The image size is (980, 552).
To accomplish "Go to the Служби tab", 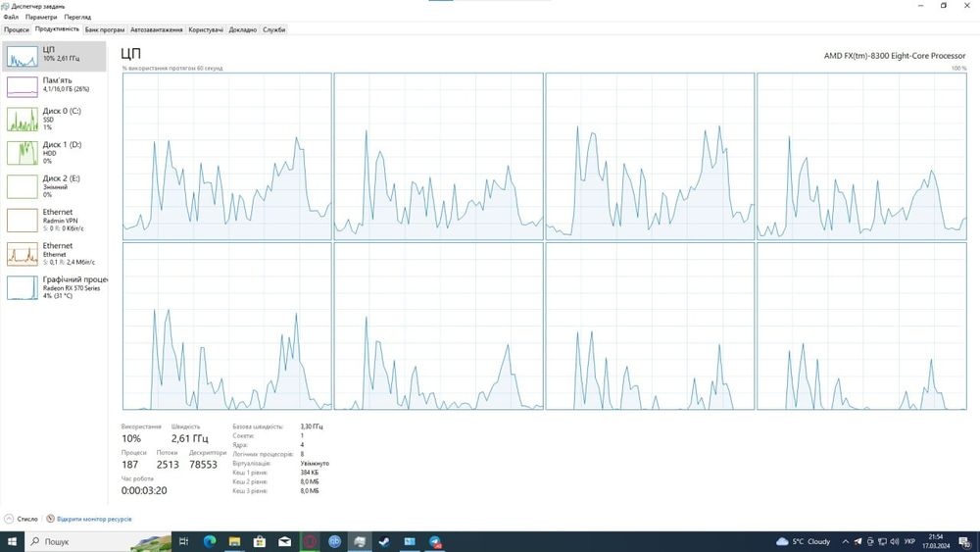I will pyautogui.click(x=273, y=29).
